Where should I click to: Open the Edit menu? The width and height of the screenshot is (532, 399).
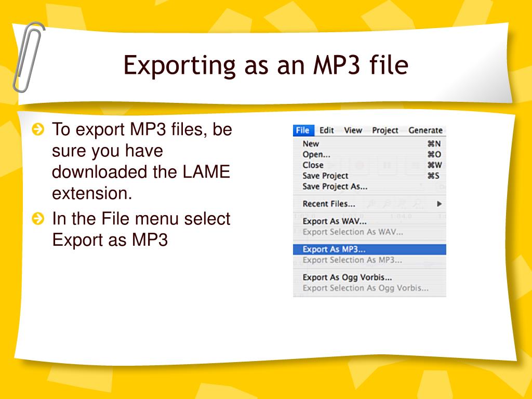tap(327, 130)
